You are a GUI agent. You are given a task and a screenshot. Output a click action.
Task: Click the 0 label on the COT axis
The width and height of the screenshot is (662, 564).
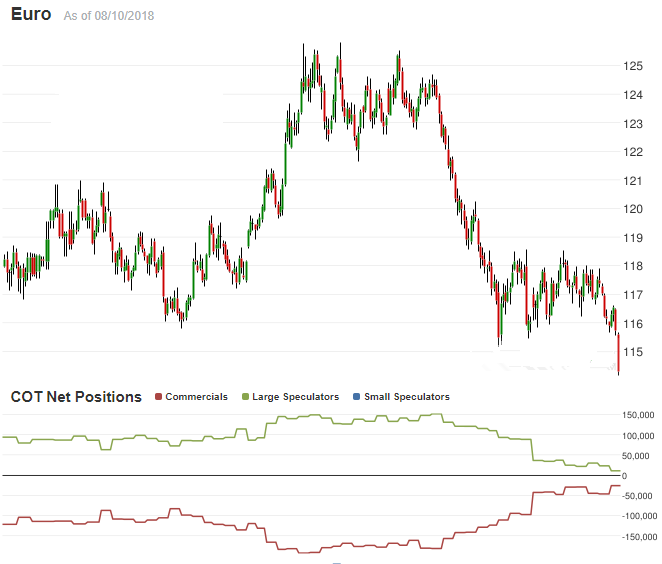pyautogui.click(x=651, y=476)
